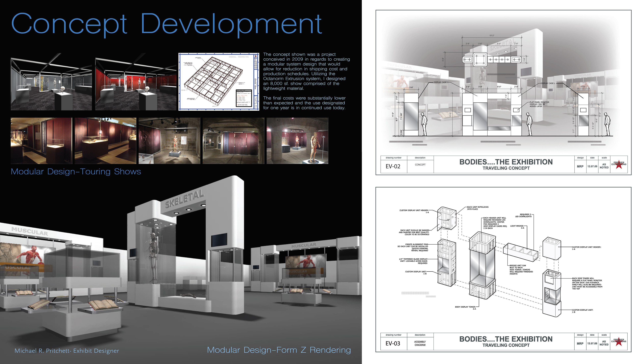Screen dimensions: 636x364
Task: Select the EV-02 drawing number cell
Action: click(x=393, y=166)
